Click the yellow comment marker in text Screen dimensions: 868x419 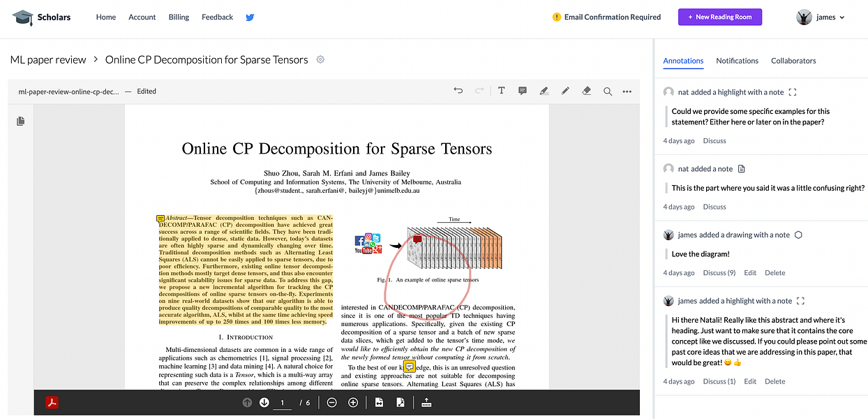[x=410, y=365]
